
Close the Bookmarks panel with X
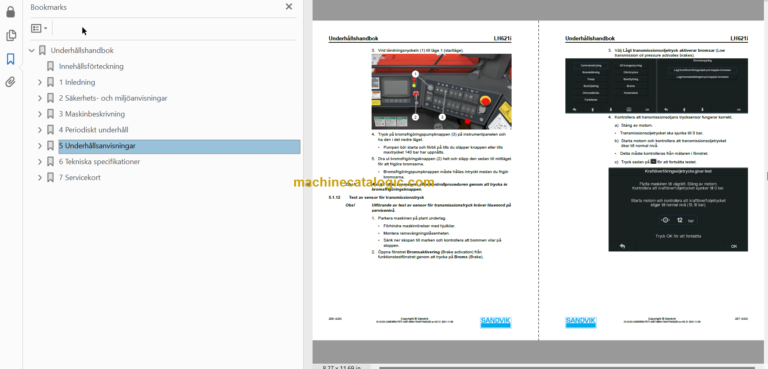[289, 7]
